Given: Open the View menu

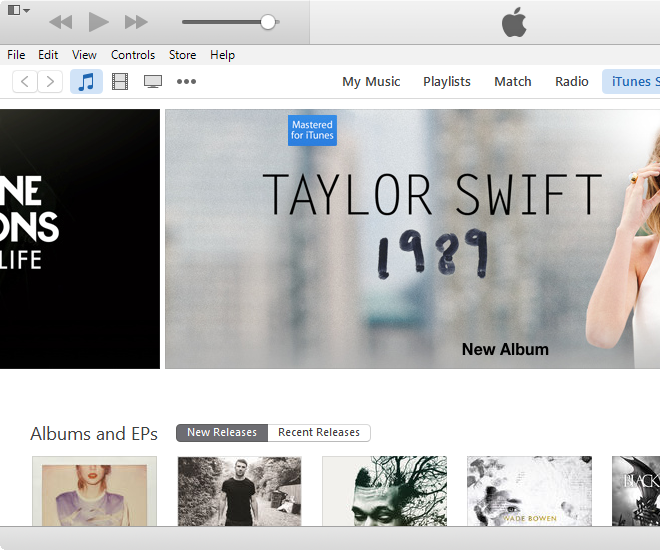Looking at the screenshot, I should [84, 55].
